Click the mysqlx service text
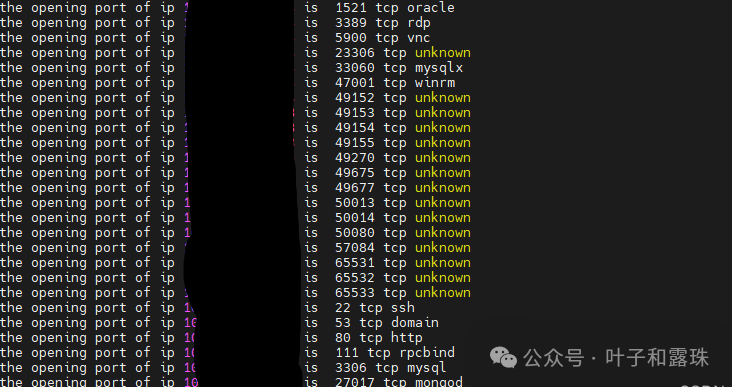The height and width of the screenshot is (387, 732). tap(439, 68)
